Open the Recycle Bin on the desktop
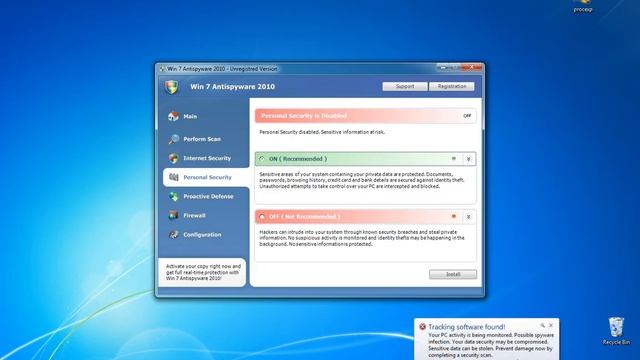This screenshot has width=640, height=360. pyautogui.click(x=616, y=331)
